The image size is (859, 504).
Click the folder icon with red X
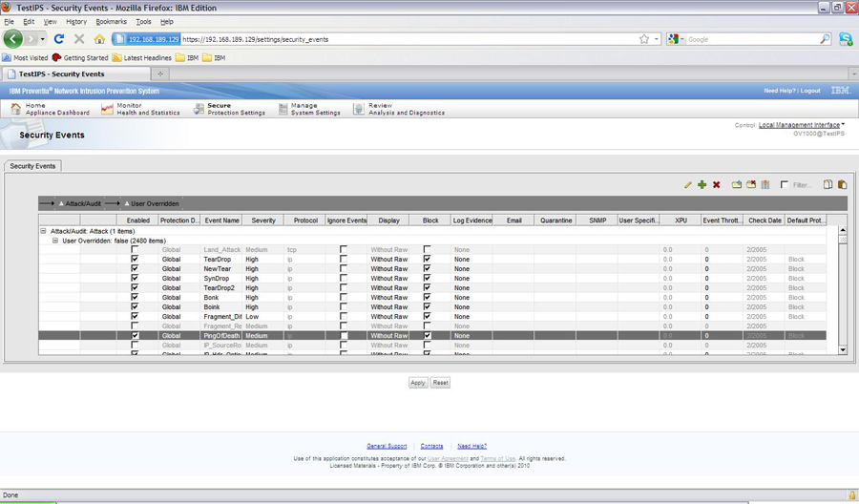tap(751, 184)
